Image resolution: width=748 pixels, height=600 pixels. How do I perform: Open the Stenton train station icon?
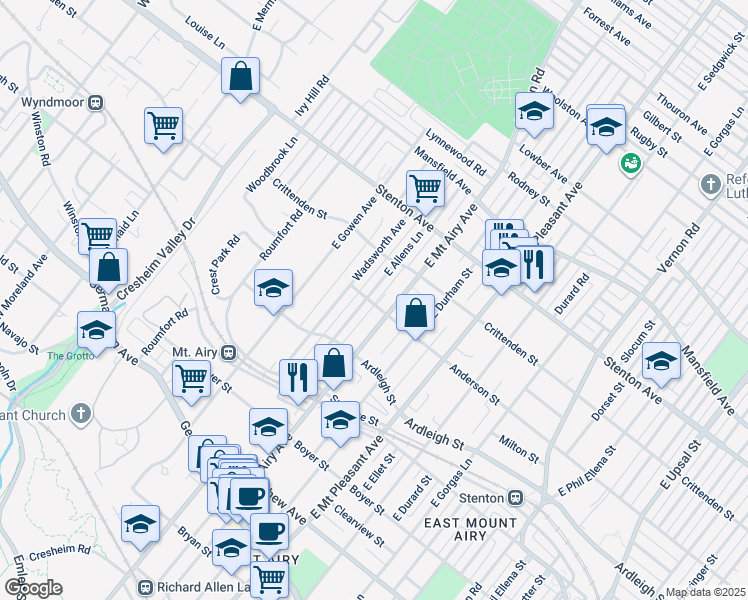(x=516, y=498)
